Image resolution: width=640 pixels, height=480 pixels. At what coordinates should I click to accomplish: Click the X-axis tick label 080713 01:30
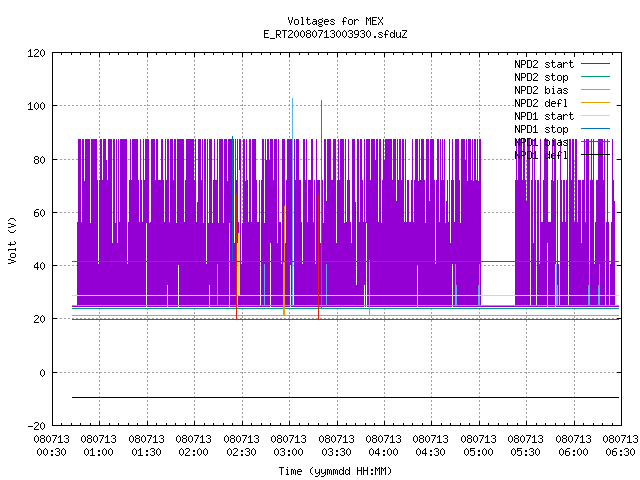(x=146, y=446)
